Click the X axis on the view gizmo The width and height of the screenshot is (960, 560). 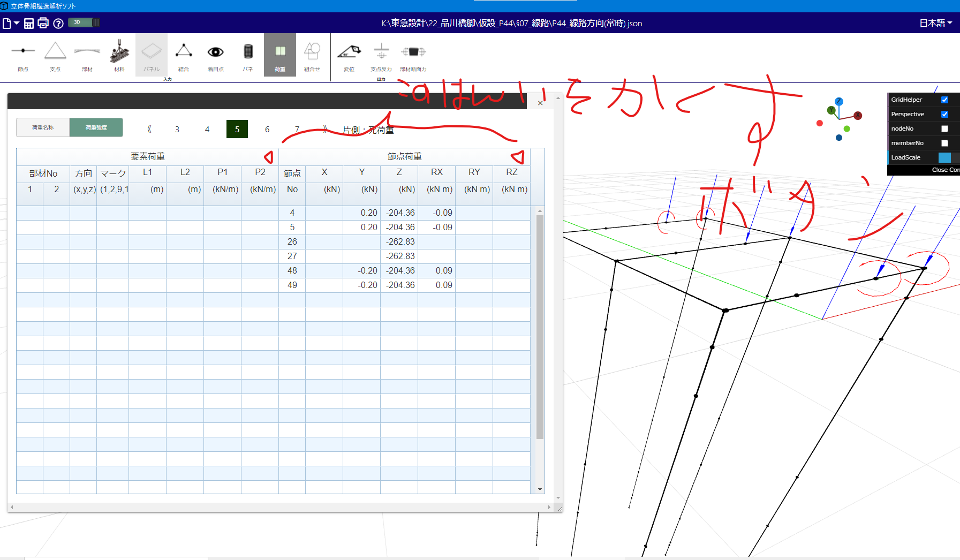pyautogui.click(x=858, y=115)
